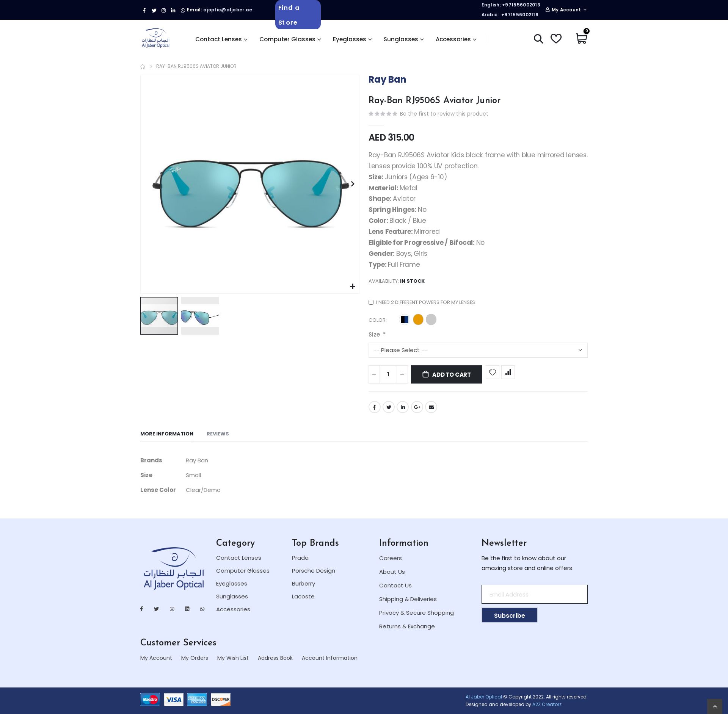Open footer Twitter icon
The image size is (728, 714).
156,609
